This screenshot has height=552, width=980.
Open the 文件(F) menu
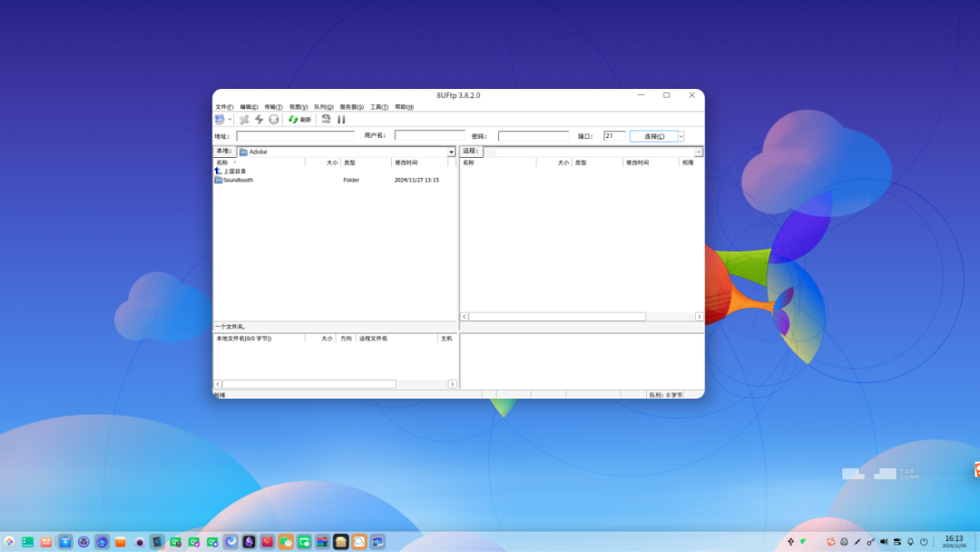pyautogui.click(x=223, y=107)
